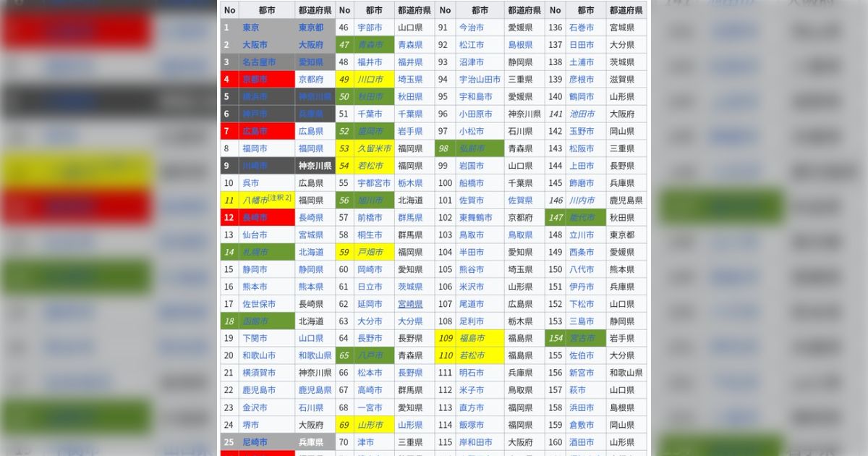868x456 pixels.
Task: Open the 立川市 city link
Action: tap(582, 235)
